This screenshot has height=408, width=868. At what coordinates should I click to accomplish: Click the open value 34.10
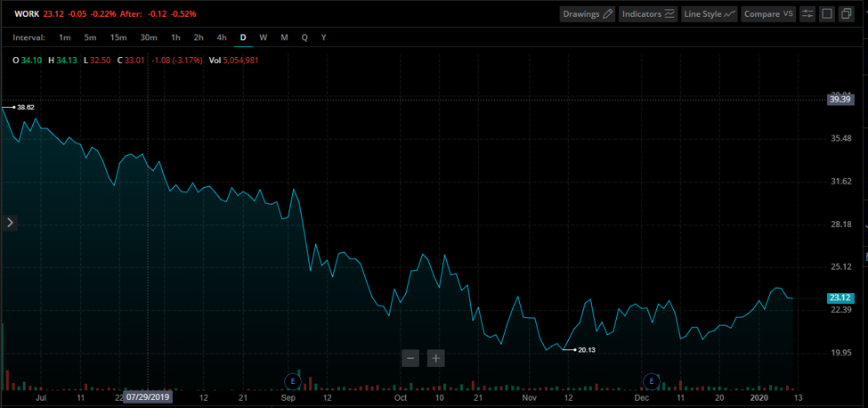30,60
